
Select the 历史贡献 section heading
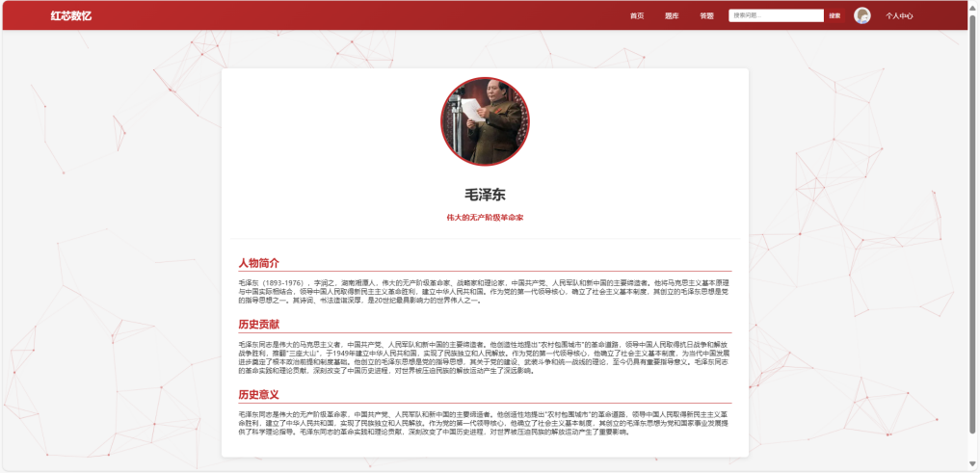pos(259,325)
